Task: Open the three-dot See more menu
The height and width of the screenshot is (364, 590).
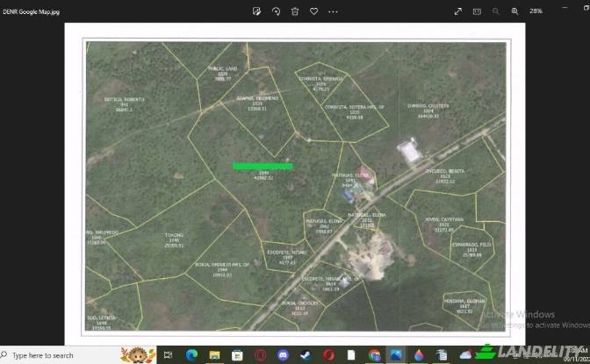Action: coord(333,11)
